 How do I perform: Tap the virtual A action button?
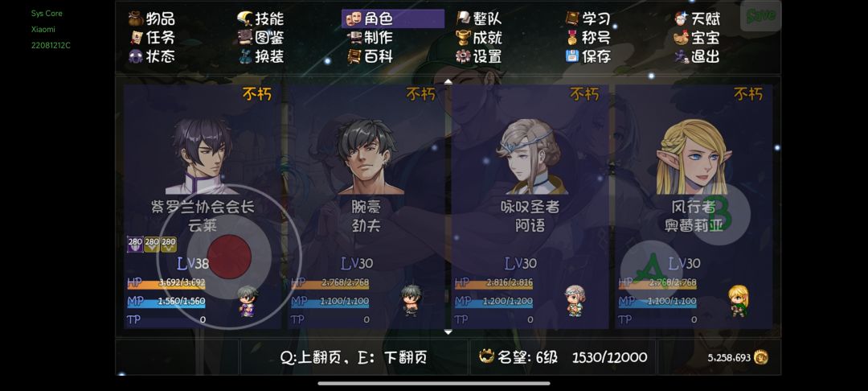652,271
